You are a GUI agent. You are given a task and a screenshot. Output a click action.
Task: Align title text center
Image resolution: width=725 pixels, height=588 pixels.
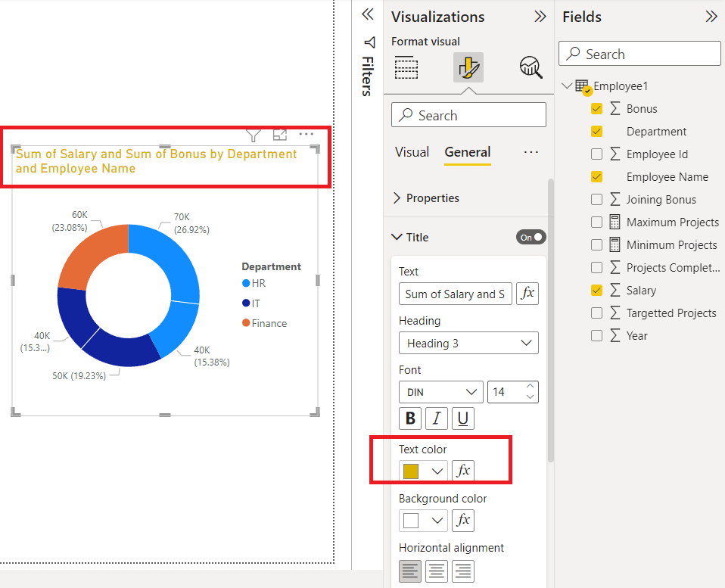pyautogui.click(x=437, y=571)
